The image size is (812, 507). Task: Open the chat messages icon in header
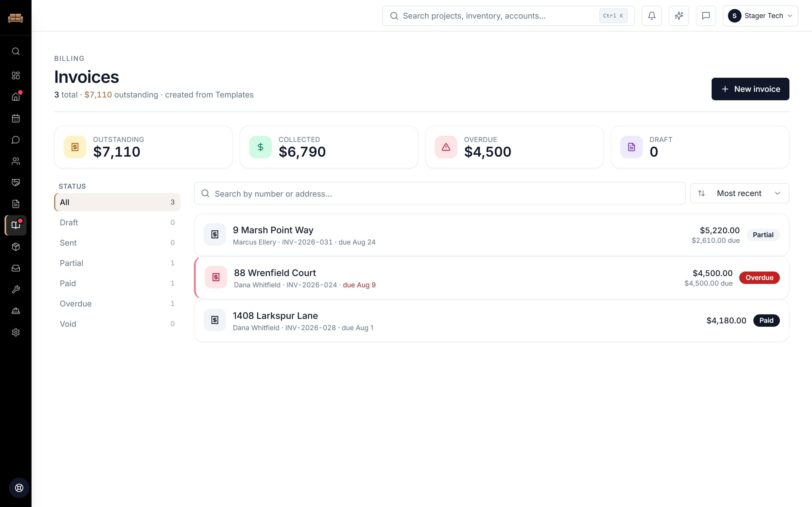[706, 16]
